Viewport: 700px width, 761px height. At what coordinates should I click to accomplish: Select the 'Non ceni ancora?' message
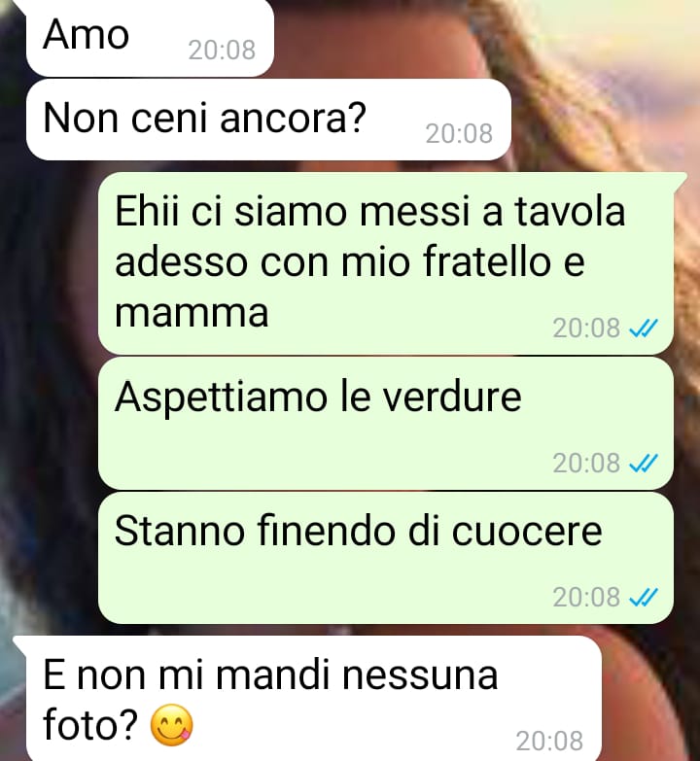(268, 120)
